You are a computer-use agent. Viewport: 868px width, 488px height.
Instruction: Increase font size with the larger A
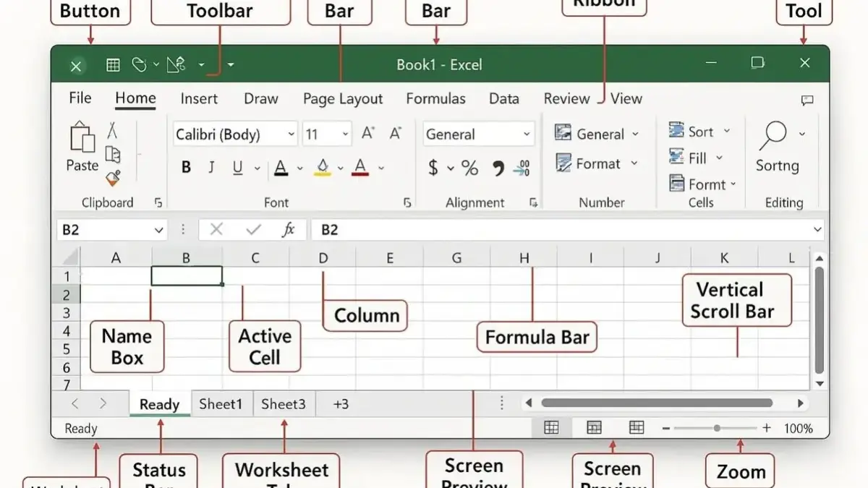[368, 133]
